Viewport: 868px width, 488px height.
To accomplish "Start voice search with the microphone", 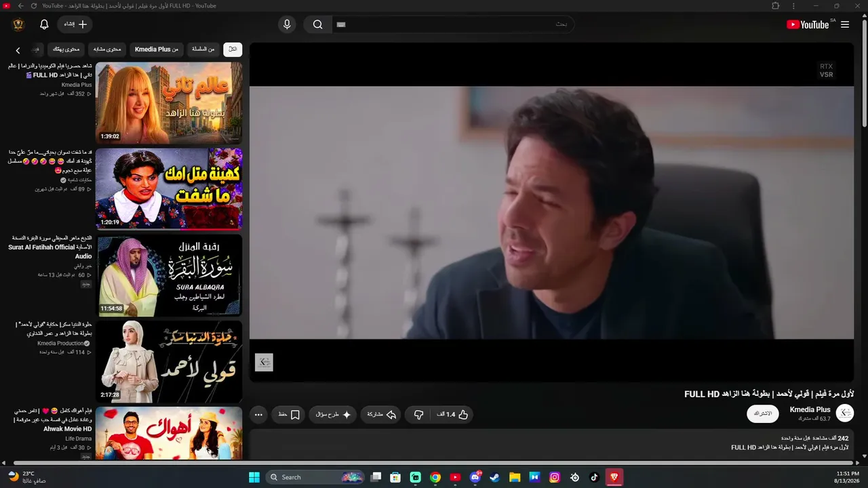I will click(287, 24).
